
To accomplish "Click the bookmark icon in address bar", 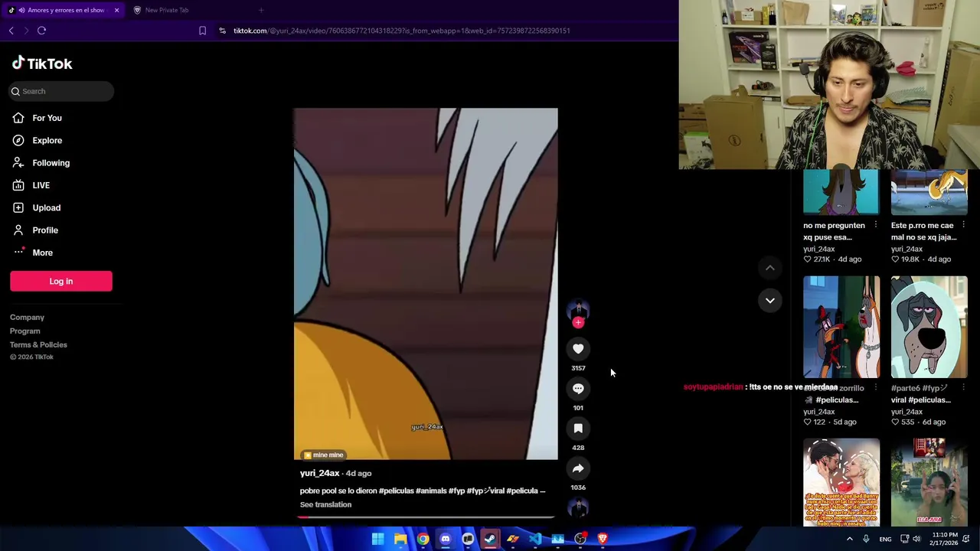I will 202,31.
